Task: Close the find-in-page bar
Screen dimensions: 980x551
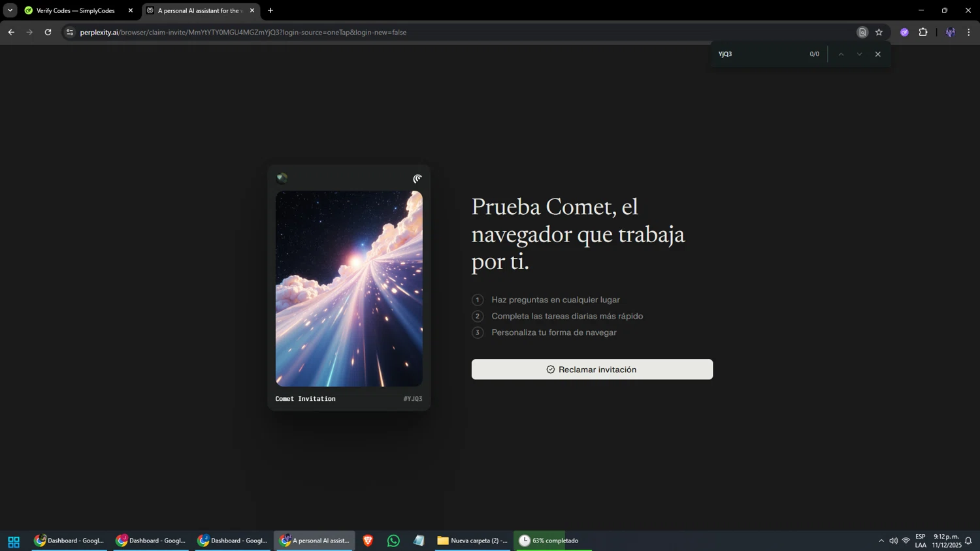Action: (x=878, y=54)
